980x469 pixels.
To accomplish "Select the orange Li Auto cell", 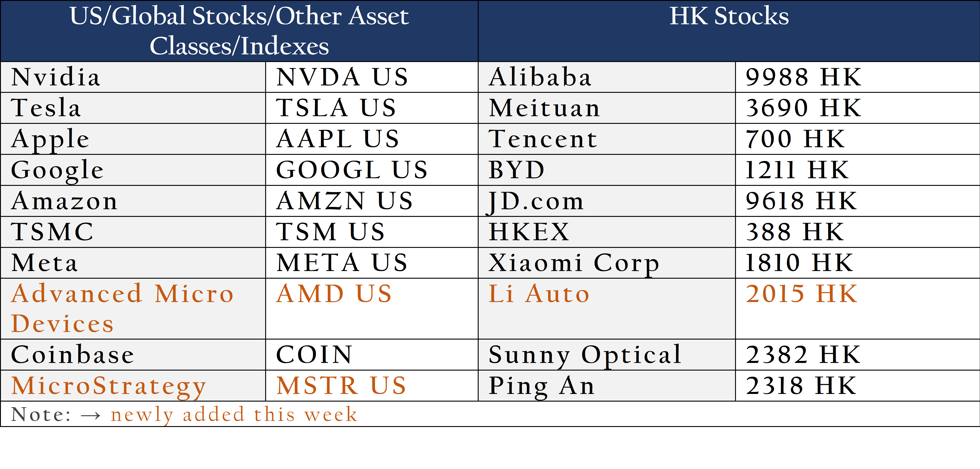I will point(539,294).
